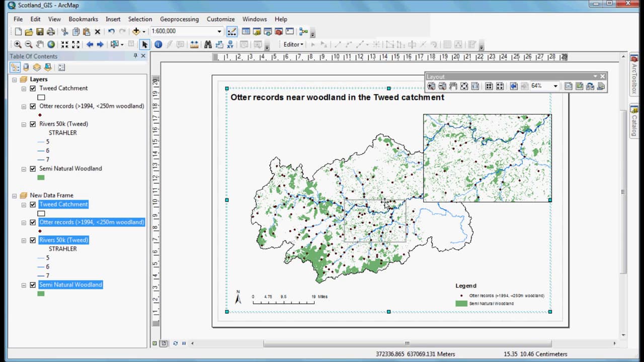Click the Add Data button icon
Screen dimensions: 644x362
[136, 32]
